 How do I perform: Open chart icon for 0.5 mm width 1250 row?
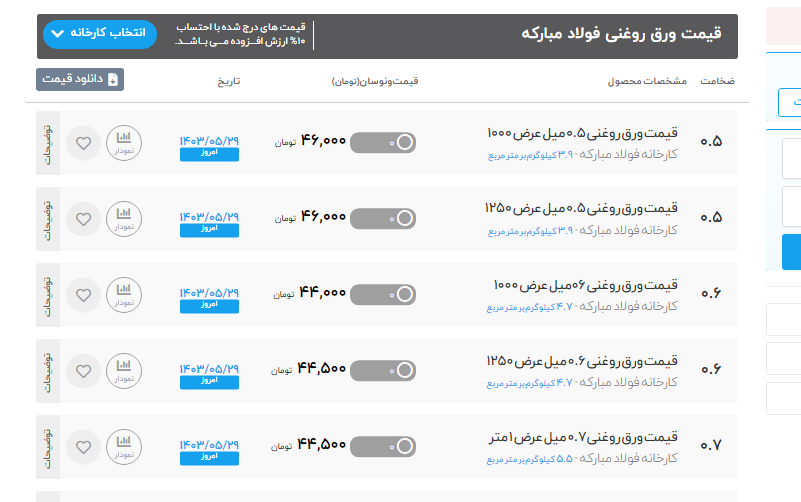[x=124, y=217]
